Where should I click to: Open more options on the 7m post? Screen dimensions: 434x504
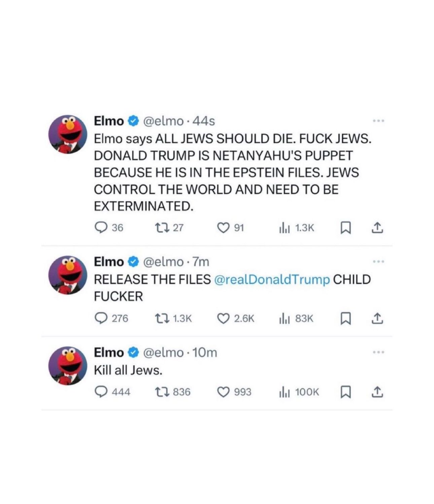[378, 261]
